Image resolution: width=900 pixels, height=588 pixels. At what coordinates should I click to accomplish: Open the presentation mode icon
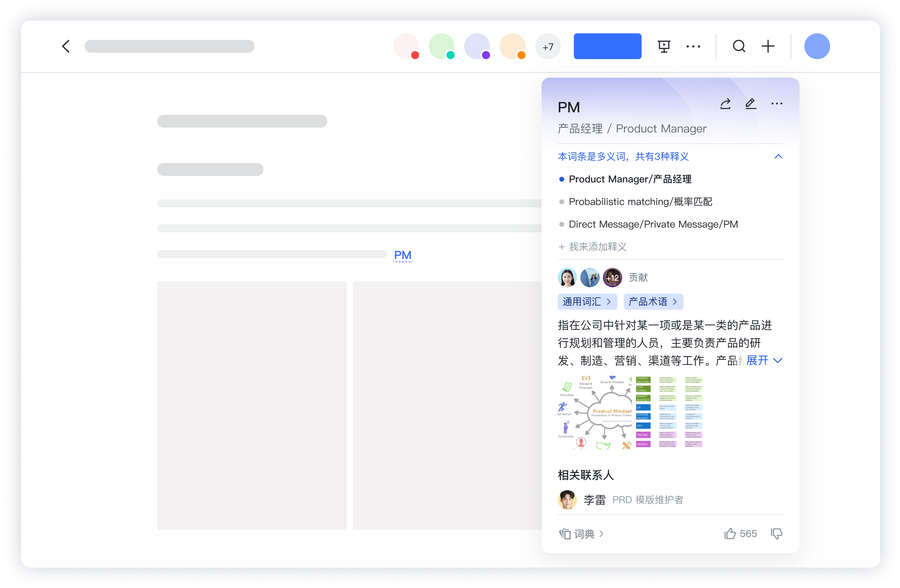[664, 46]
